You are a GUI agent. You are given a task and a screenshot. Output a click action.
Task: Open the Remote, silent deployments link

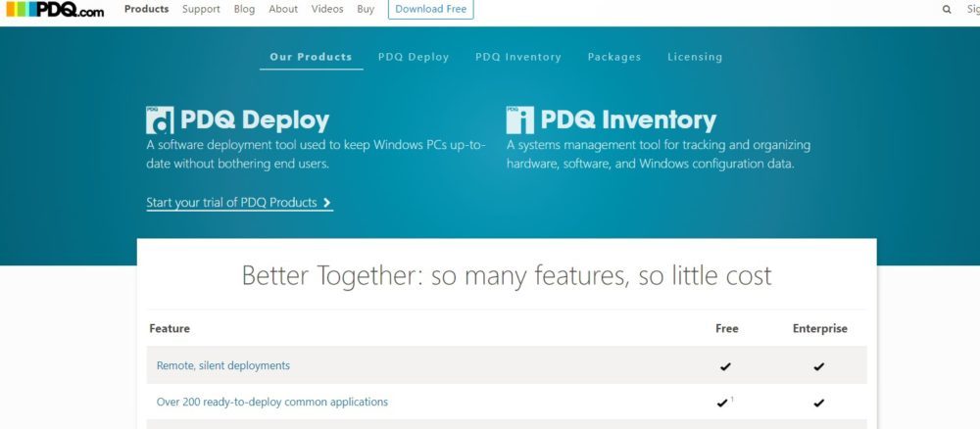[x=223, y=365]
